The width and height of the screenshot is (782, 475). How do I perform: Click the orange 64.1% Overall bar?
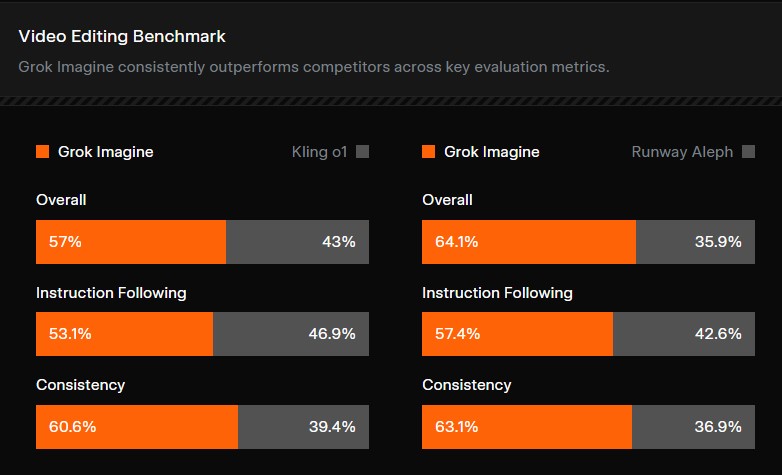pyautogui.click(x=529, y=242)
